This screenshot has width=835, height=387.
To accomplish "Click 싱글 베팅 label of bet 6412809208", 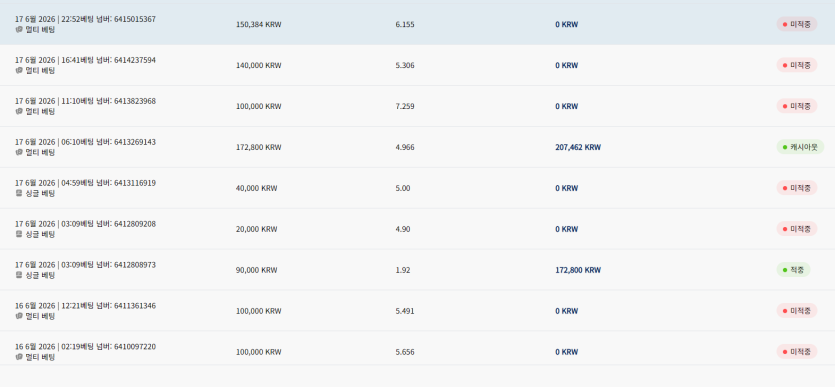I will click(x=40, y=234).
